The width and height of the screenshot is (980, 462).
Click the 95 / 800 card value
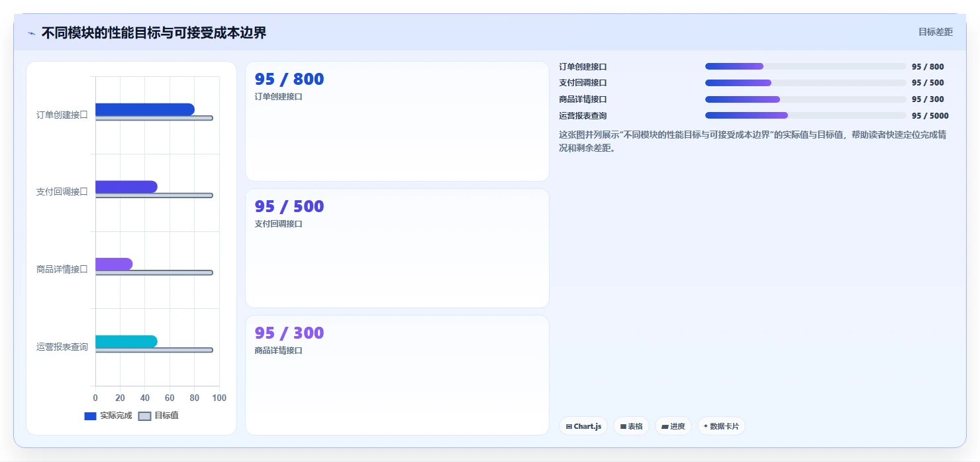pos(289,79)
